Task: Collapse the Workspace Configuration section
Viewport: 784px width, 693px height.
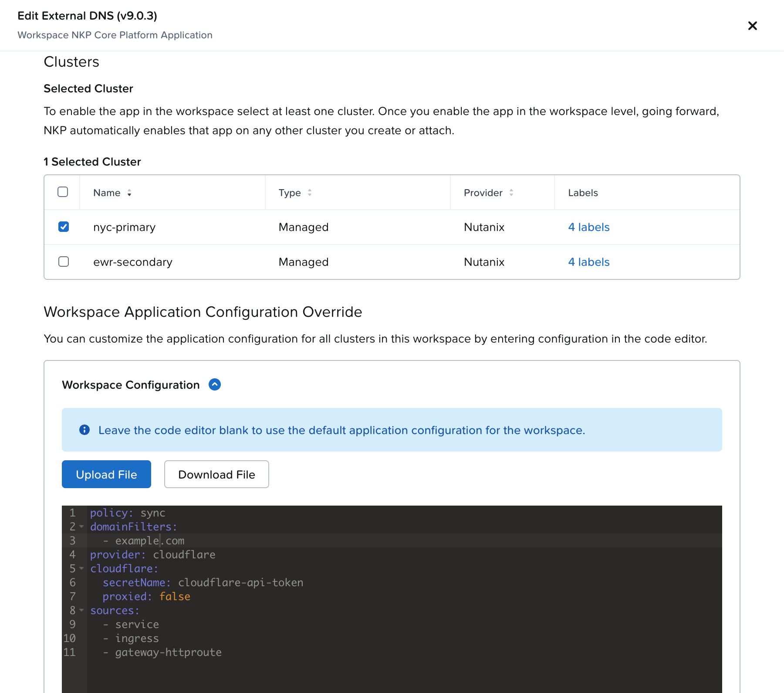Action: (215, 384)
